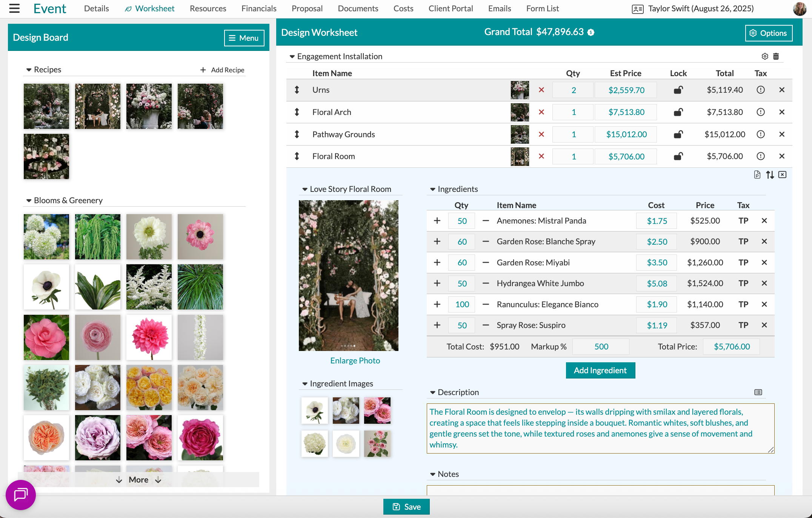The width and height of the screenshot is (812, 518).
Task: Open the Details tab
Action: [96, 8]
